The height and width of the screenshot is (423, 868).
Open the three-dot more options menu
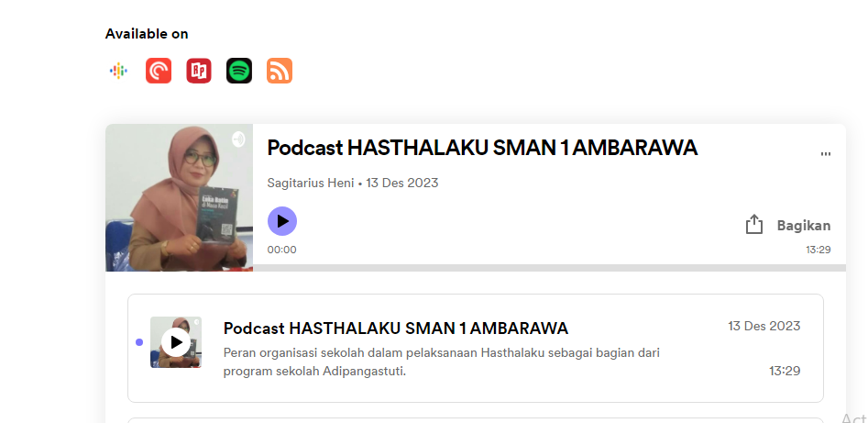[826, 154]
